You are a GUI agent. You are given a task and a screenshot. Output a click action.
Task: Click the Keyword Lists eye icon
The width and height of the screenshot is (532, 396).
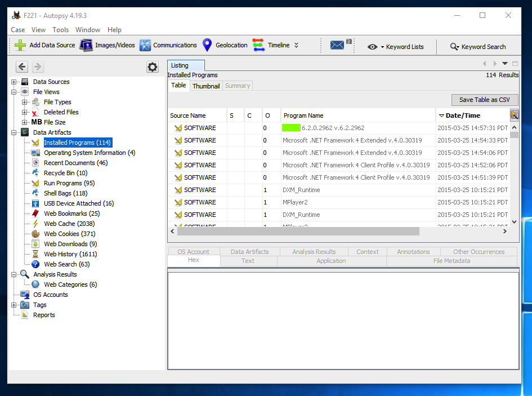[373, 47]
